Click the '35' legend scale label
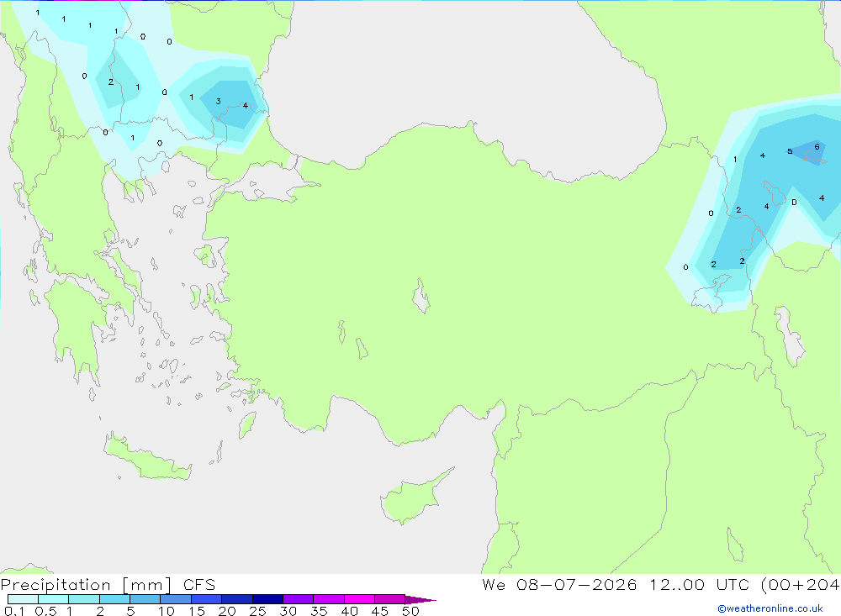 (319, 611)
